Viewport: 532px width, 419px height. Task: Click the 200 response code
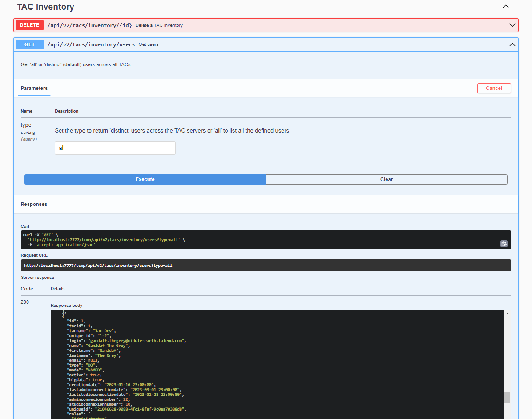coord(24,302)
